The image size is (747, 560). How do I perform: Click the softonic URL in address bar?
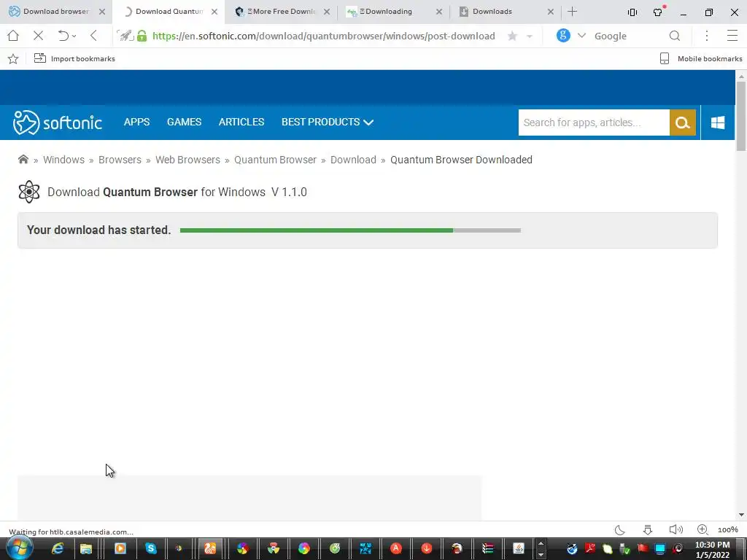click(x=323, y=36)
